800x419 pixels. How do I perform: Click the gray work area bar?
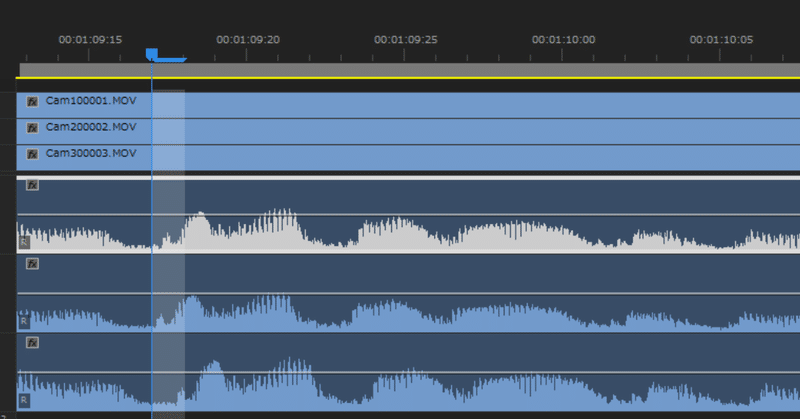point(410,69)
